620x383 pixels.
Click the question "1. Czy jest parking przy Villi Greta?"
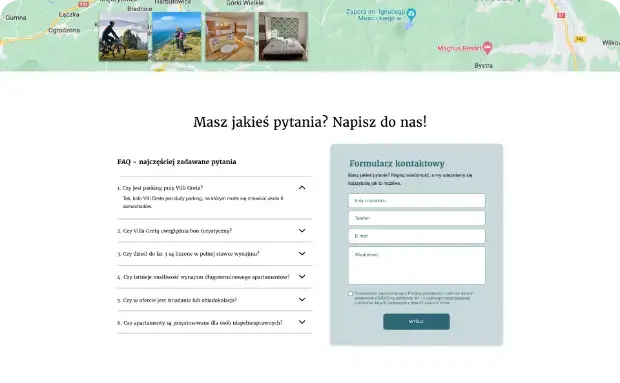160,188
